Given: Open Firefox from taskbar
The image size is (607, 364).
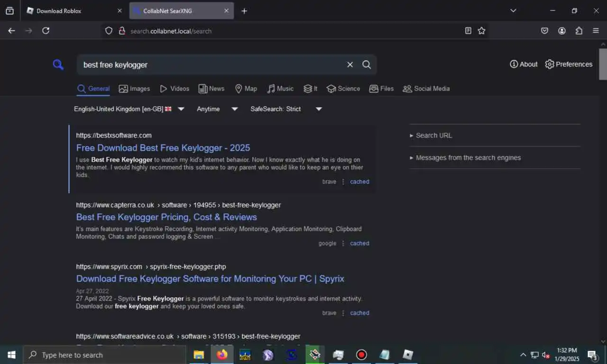Looking at the screenshot, I should (x=222, y=355).
